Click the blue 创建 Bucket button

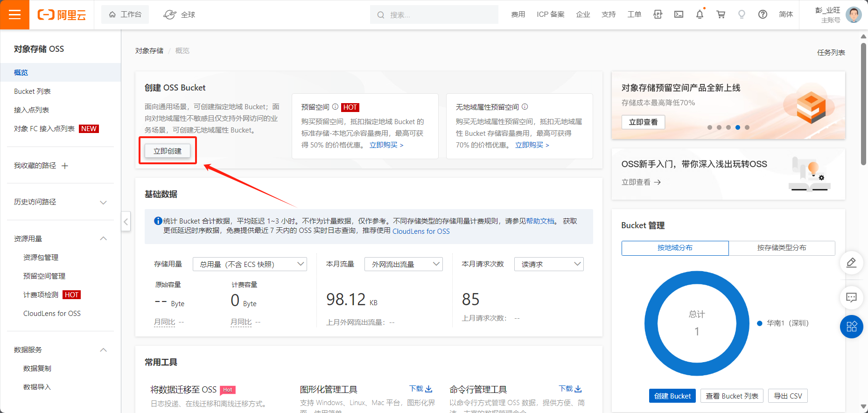[x=672, y=396]
